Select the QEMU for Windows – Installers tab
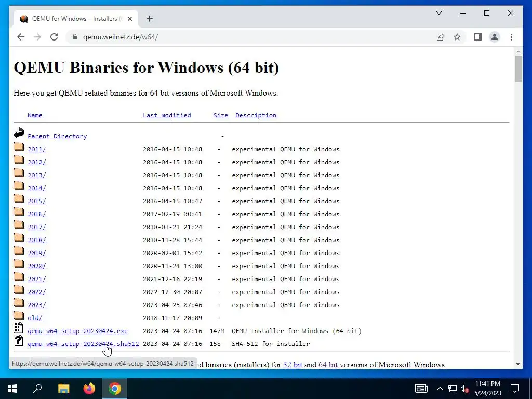This screenshot has width=532, height=399. (76, 19)
